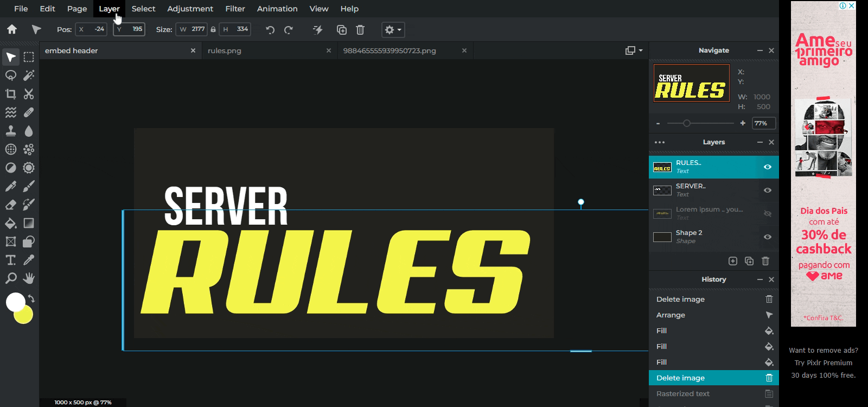868x407 pixels.
Task: Open the white foreground color swatch
Action: click(15, 302)
